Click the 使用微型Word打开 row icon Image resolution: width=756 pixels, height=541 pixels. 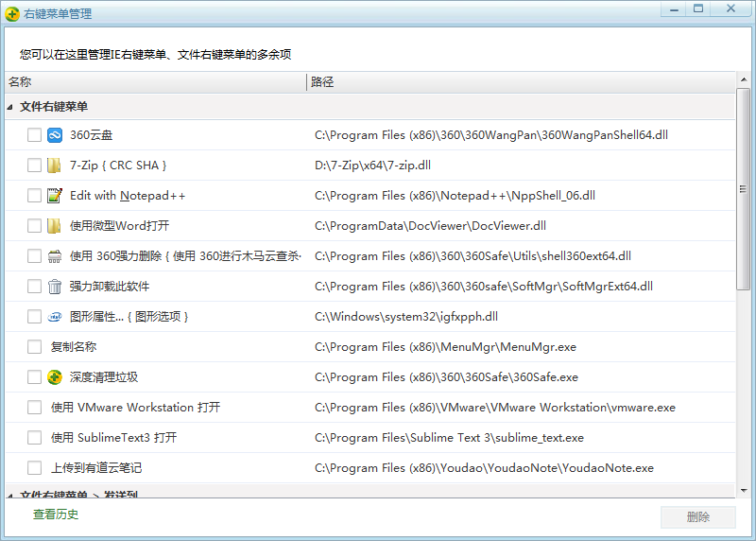(54, 226)
